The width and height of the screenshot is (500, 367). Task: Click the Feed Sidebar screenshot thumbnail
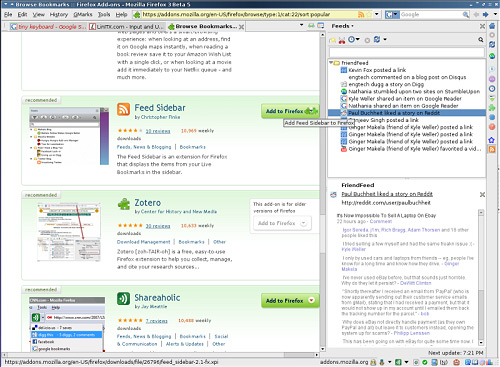[x=68, y=136]
